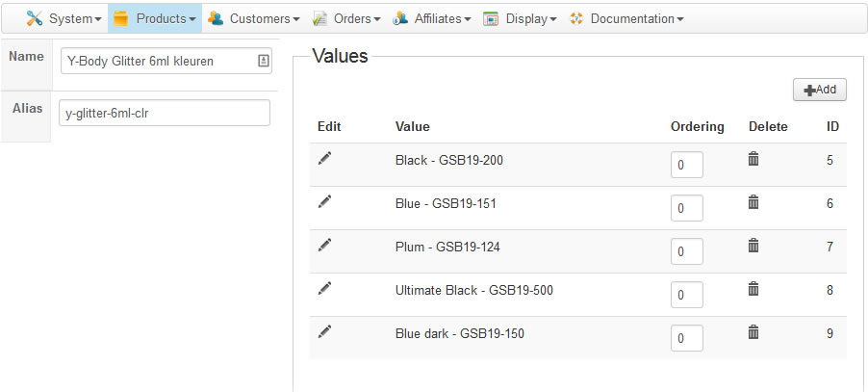Delete the Blue dark - GSB19-150 row
Viewport: 868px width, 392px height.
pyautogui.click(x=753, y=331)
